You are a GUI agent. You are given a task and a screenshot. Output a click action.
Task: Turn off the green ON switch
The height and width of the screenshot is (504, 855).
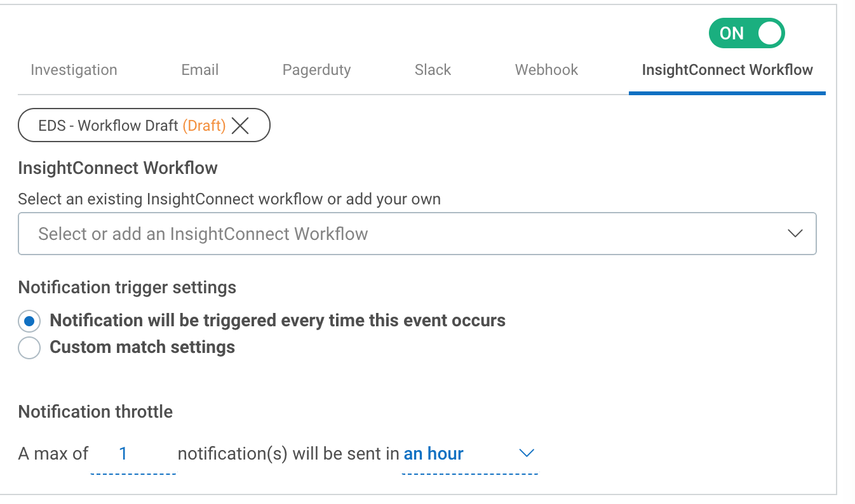[x=746, y=34]
